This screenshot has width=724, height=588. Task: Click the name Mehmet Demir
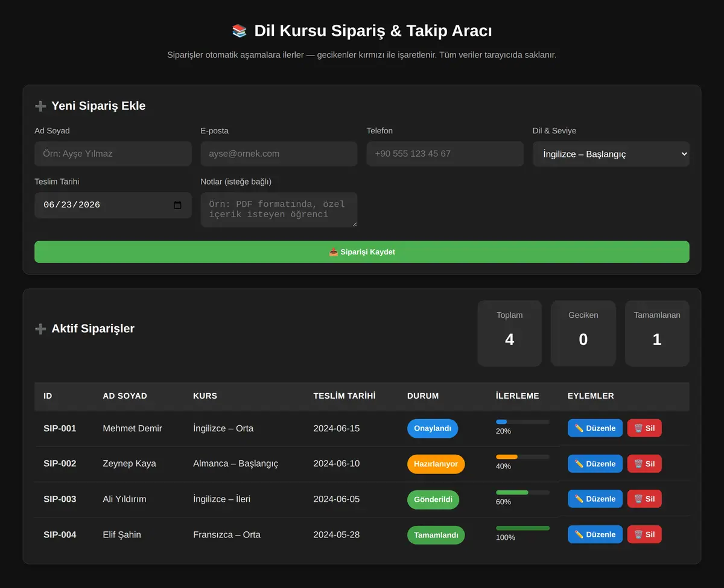pos(133,428)
